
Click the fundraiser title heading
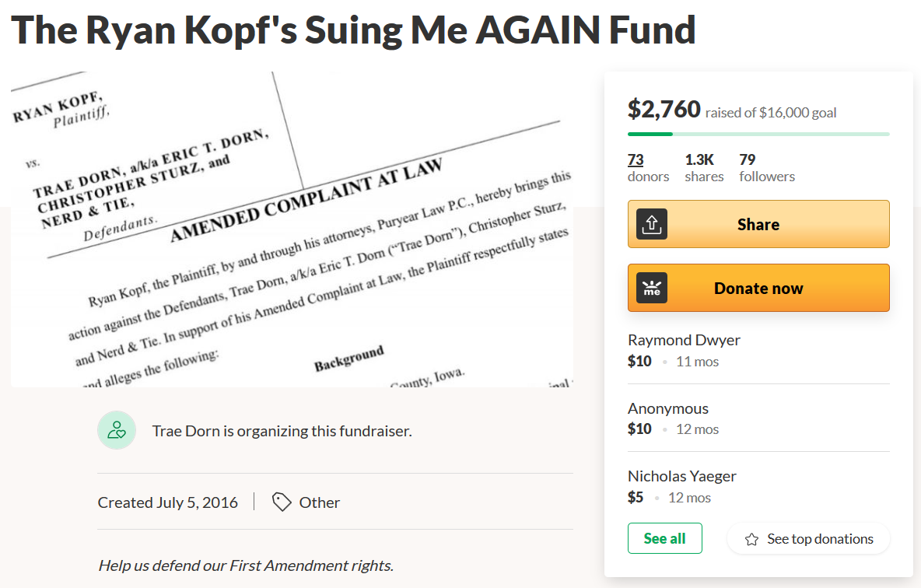click(x=354, y=30)
